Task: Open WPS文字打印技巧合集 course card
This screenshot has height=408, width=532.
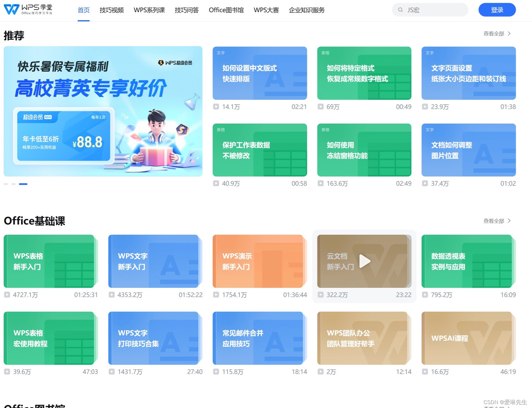Action: point(155,338)
